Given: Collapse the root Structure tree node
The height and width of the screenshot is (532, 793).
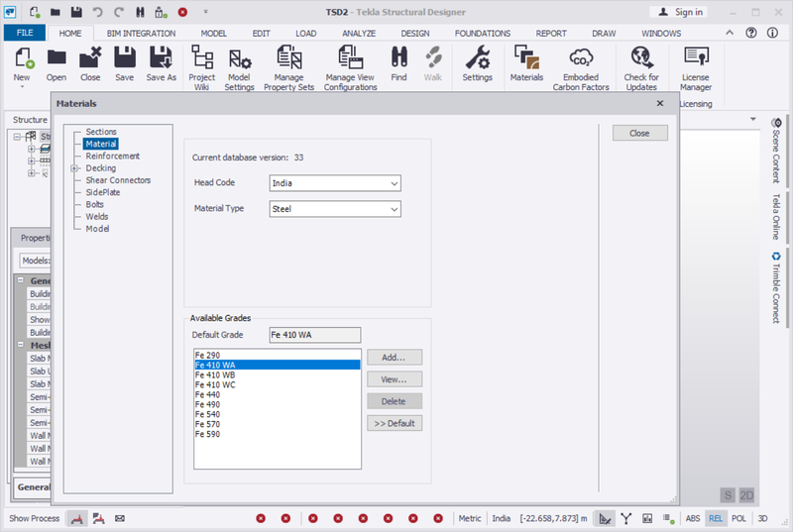Looking at the screenshot, I should coord(17,137).
